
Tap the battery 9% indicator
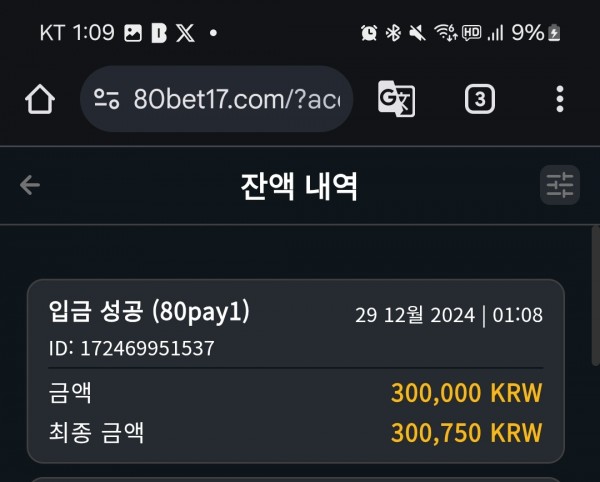pyautogui.click(x=536, y=33)
